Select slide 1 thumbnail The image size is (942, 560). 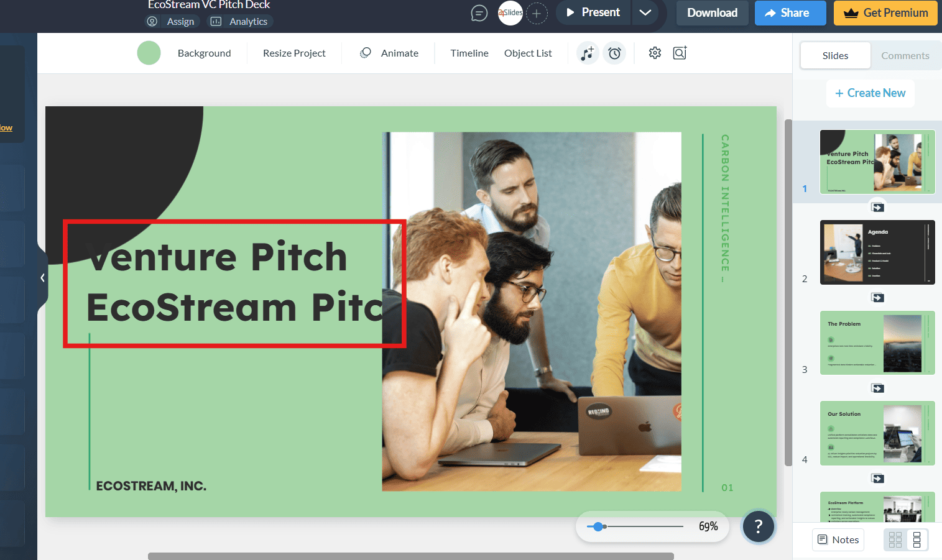pyautogui.click(x=877, y=162)
